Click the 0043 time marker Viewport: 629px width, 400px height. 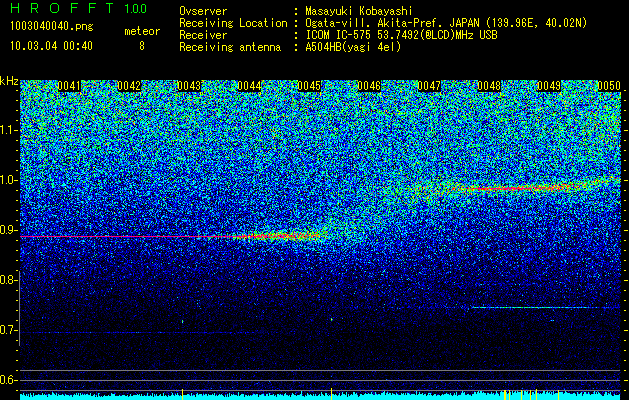[189, 86]
